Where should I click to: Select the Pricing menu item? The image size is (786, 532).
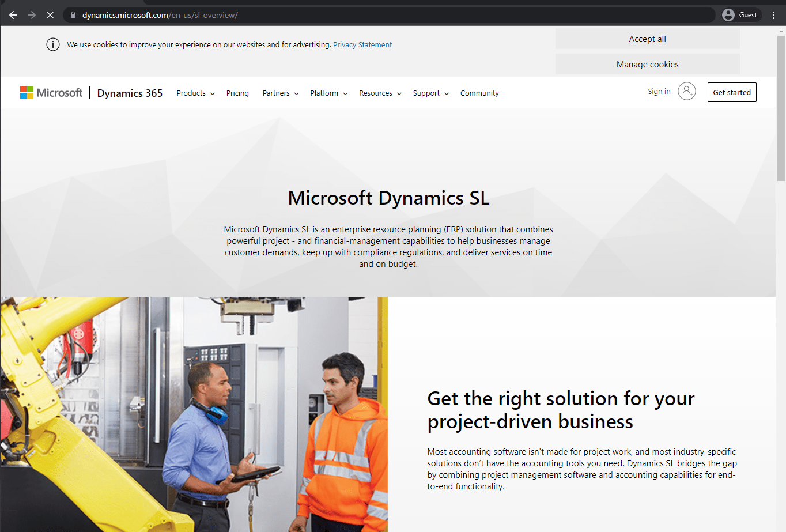click(x=237, y=93)
